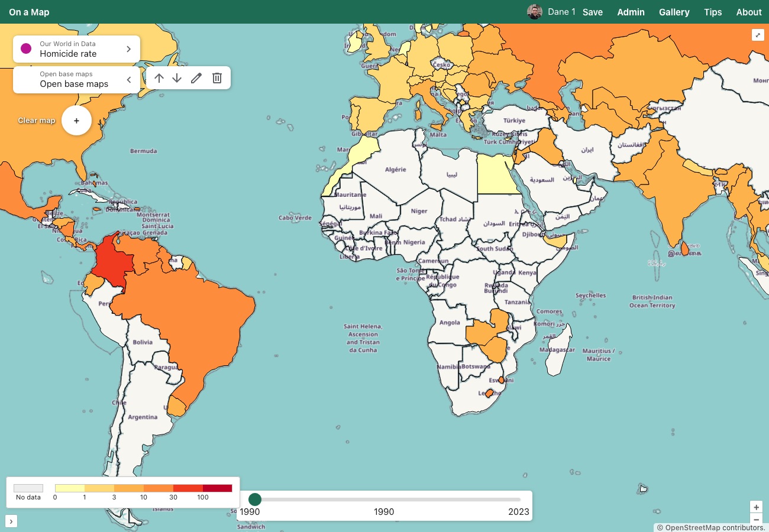The height and width of the screenshot is (532, 769).
Task: Click the Dane 1 profile avatar
Action: [x=535, y=11]
